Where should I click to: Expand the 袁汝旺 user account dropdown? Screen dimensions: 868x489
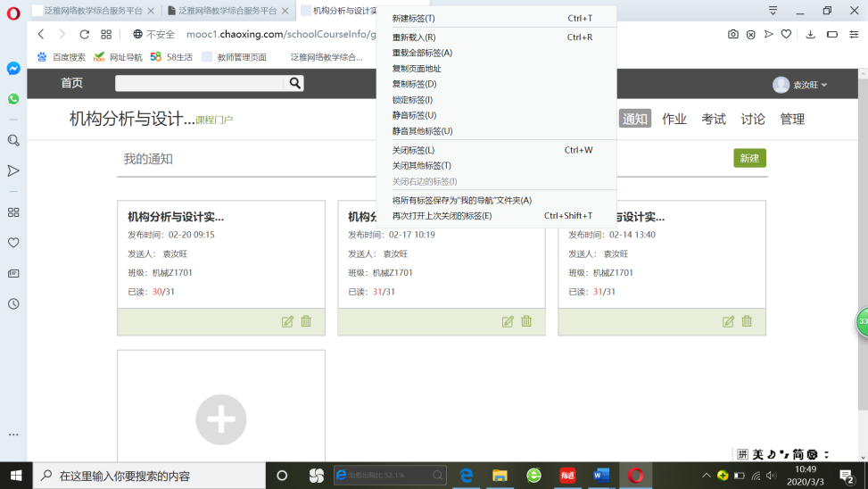[x=801, y=85]
